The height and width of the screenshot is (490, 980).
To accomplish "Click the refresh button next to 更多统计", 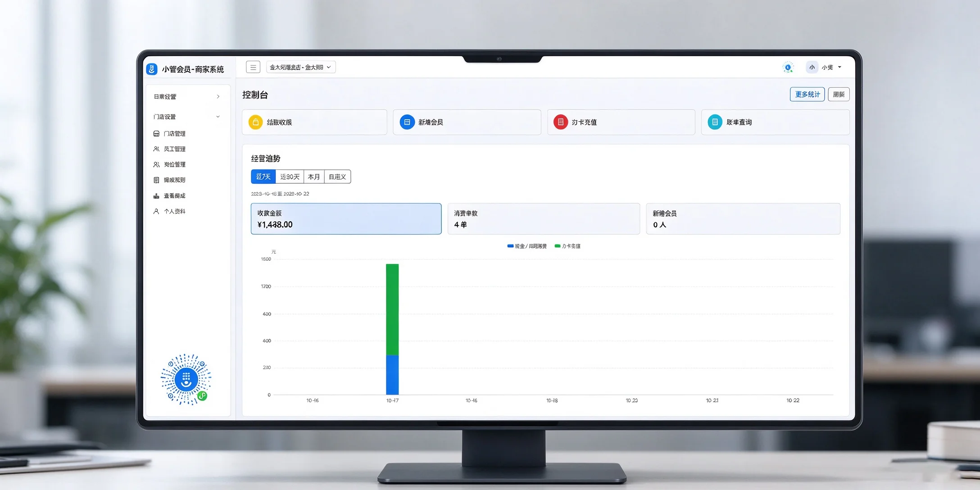I will coord(839,94).
